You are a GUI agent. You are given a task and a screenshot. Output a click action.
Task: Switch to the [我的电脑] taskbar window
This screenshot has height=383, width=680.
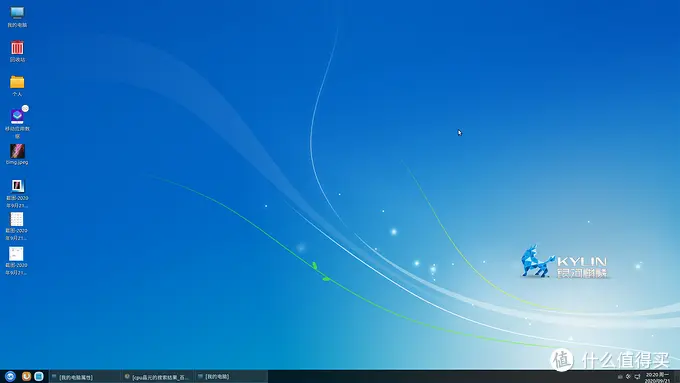[231, 376]
